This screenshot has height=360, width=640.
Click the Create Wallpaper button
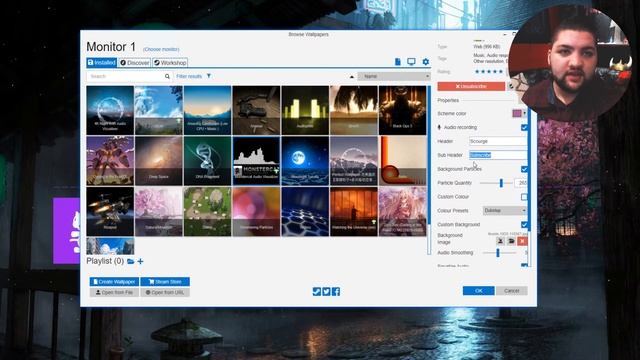tap(114, 282)
